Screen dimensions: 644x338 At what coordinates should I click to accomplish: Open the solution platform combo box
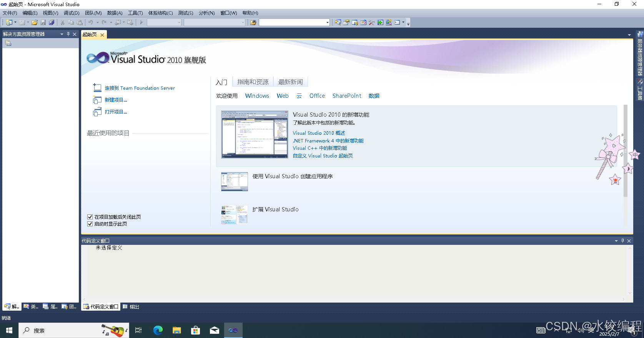(215, 22)
